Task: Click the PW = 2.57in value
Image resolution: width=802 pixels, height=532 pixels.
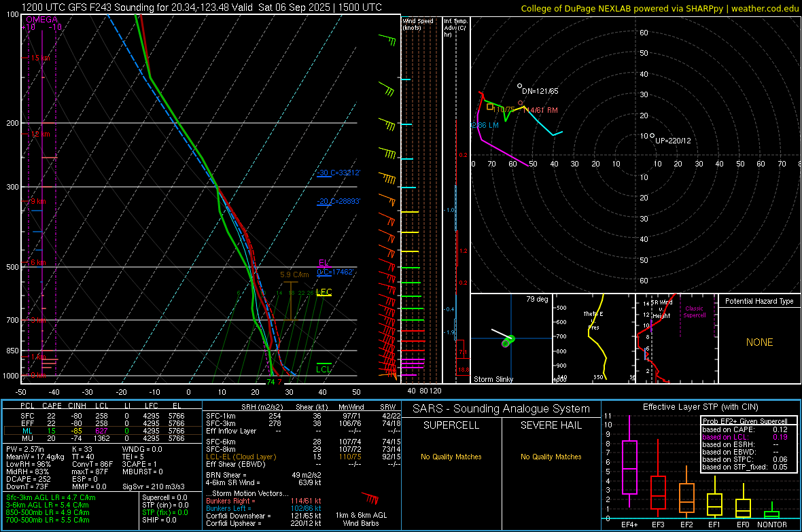Action: tap(25, 449)
